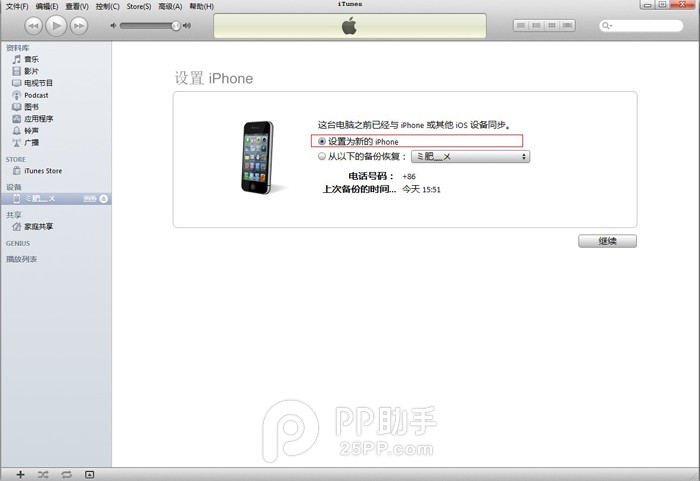Switch to song list view icon
The image size is (700, 481).
pos(521,25)
